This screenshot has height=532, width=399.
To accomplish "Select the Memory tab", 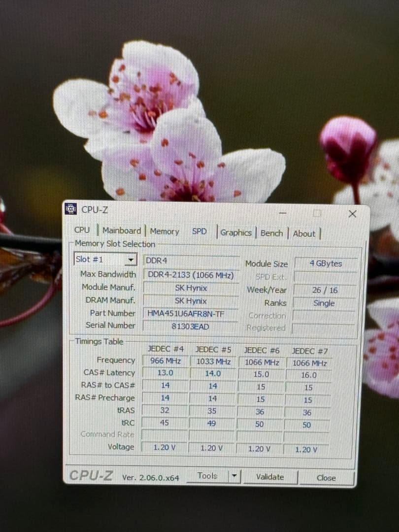I will [x=165, y=231].
